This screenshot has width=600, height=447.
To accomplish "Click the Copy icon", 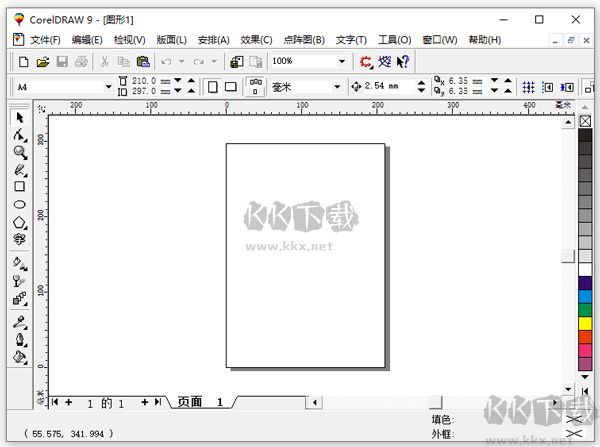I will coord(123,62).
